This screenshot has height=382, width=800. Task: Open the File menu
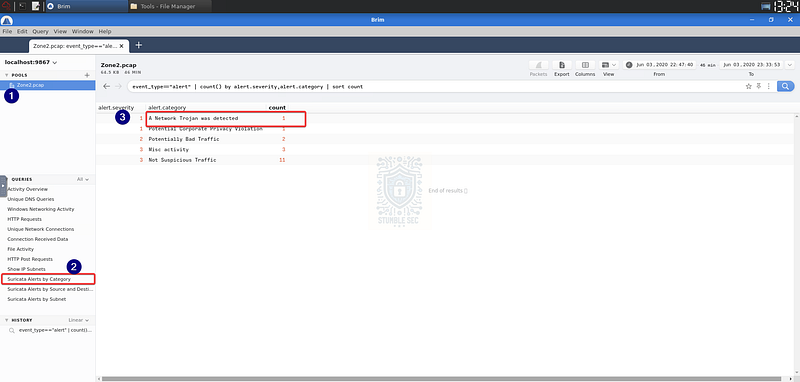(7, 31)
